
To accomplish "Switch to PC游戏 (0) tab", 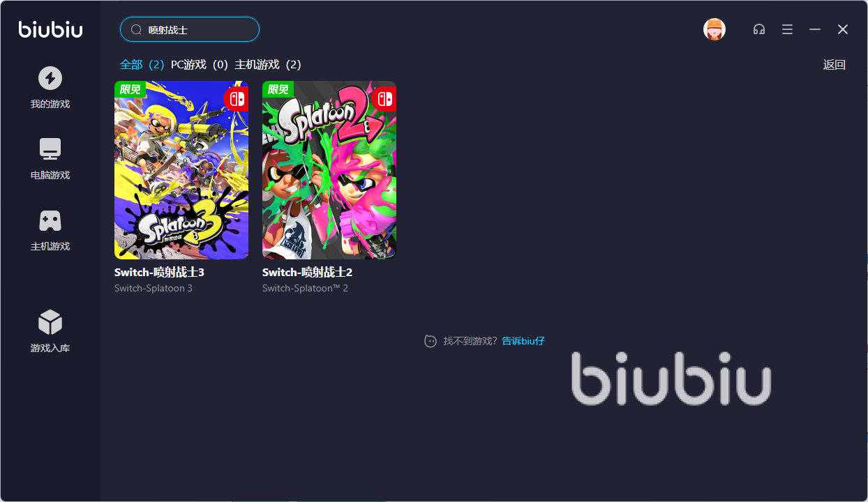I will click(200, 64).
